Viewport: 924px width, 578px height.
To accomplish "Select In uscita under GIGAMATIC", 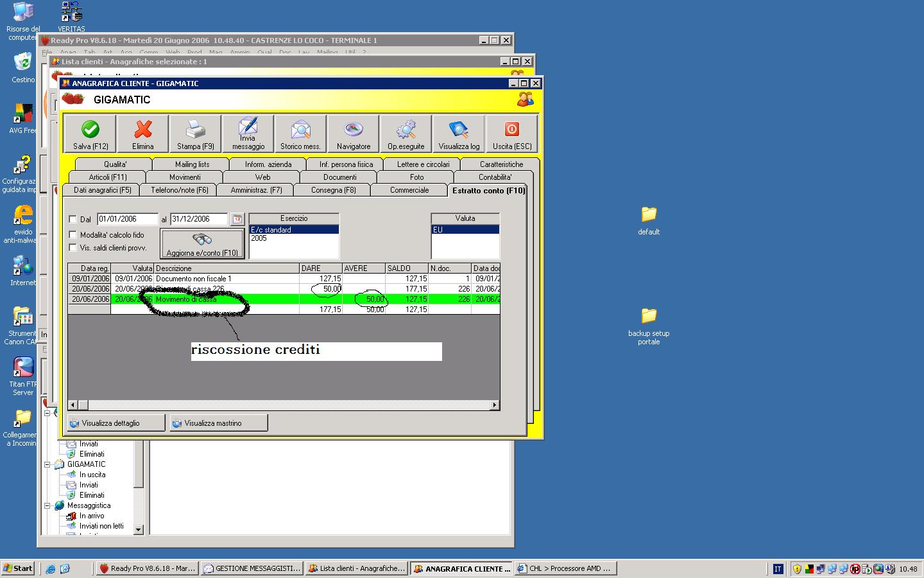I will [x=92, y=475].
